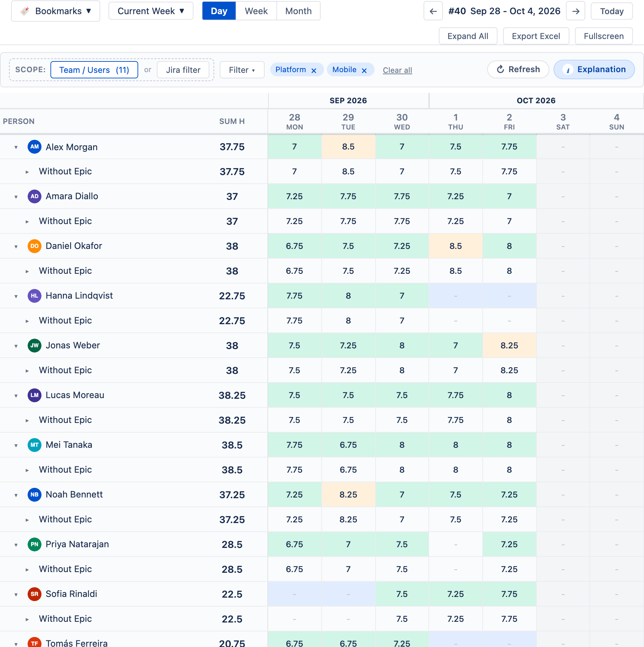Go to previous week arrow
The image size is (644, 647).
[433, 11]
